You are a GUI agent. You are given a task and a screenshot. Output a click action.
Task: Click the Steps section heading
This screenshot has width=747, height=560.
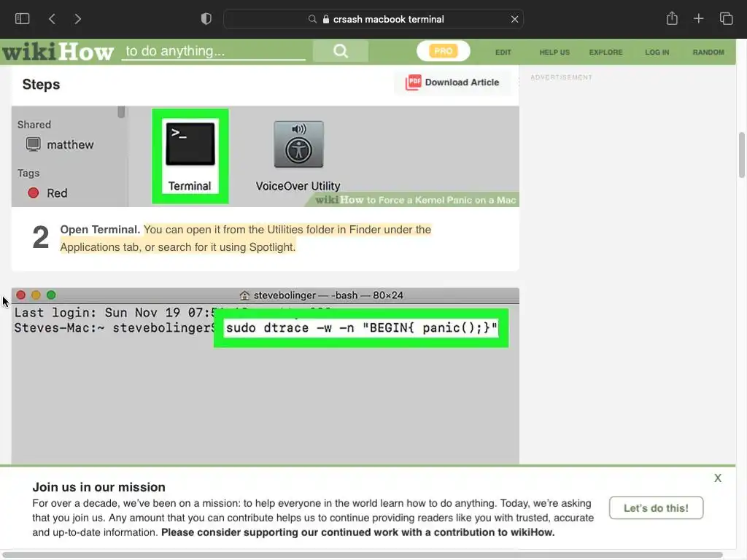[41, 85]
